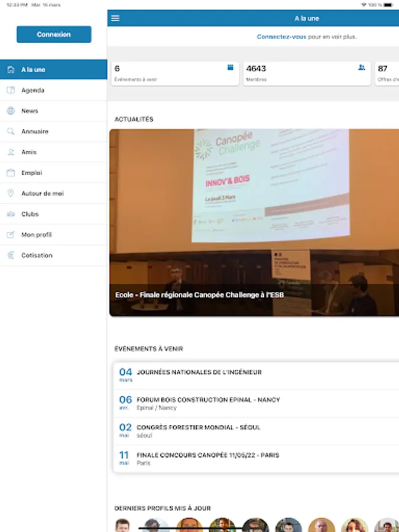Click the 06 avr. date badge
The height and width of the screenshot is (532, 399).
tap(125, 403)
